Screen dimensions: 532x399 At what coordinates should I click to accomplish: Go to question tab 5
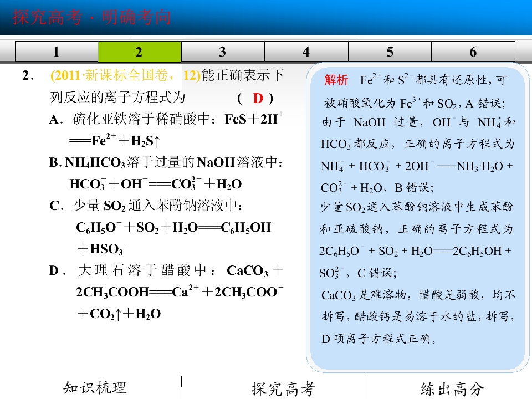pos(390,52)
